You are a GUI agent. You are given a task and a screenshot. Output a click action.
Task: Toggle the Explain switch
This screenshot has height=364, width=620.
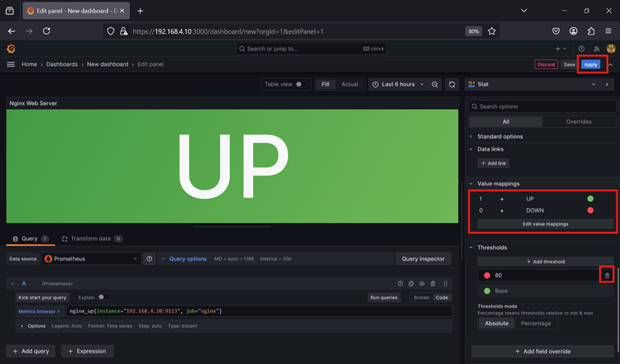(x=104, y=297)
